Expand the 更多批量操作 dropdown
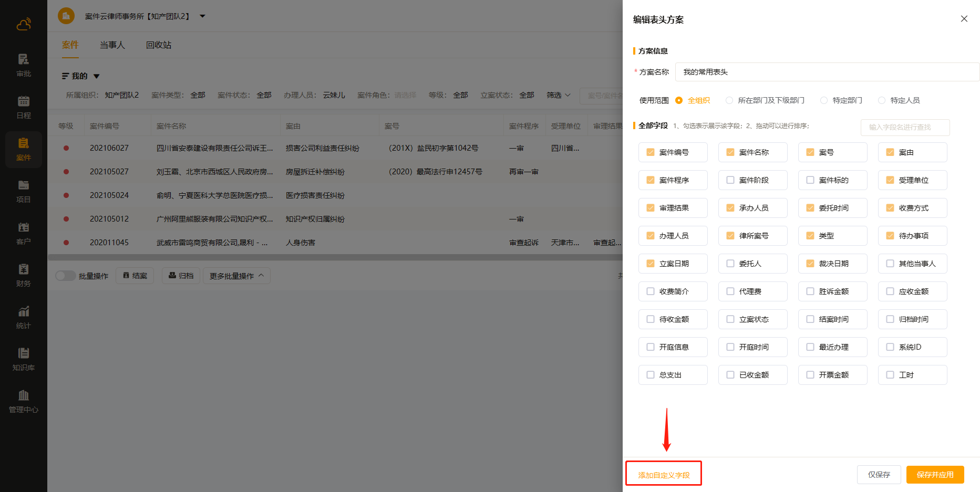This screenshot has height=492, width=980. tap(236, 276)
